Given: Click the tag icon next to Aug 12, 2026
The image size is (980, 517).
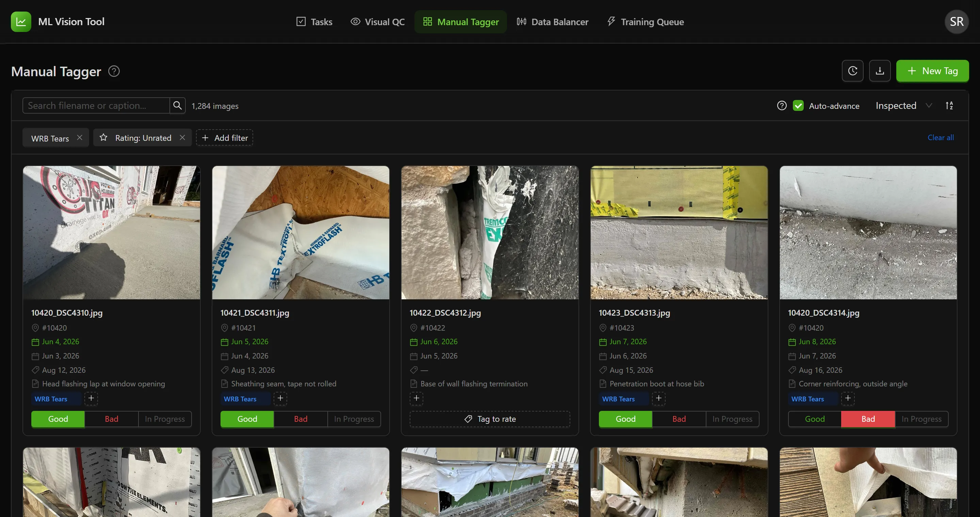Looking at the screenshot, I should [x=35, y=370].
